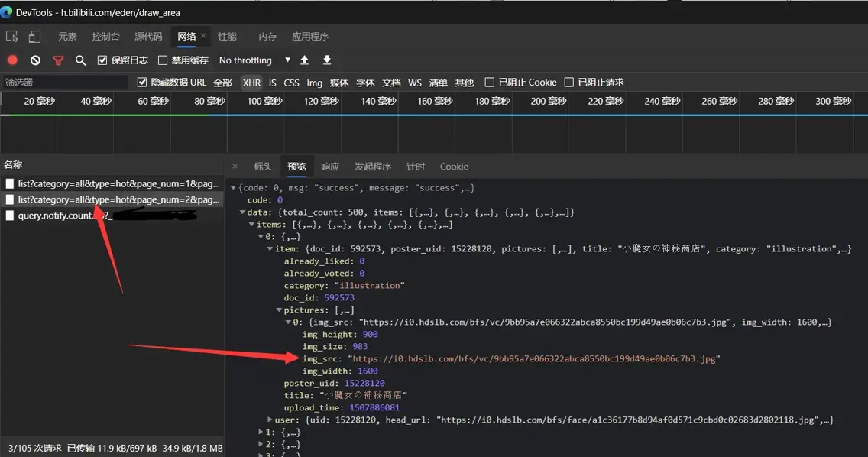Select the JS filter type button
The height and width of the screenshot is (457, 868).
pos(272,83)
